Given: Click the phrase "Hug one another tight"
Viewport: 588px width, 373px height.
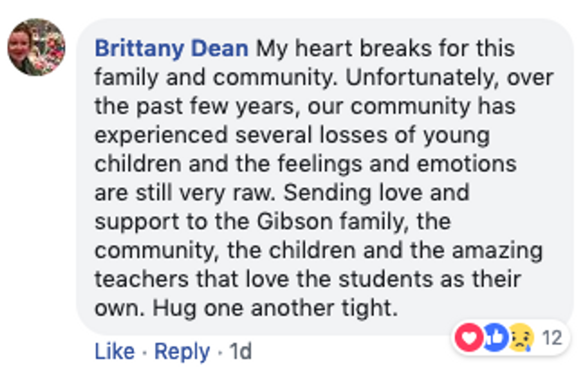Looking at the screenshot, I should [275, 308].
